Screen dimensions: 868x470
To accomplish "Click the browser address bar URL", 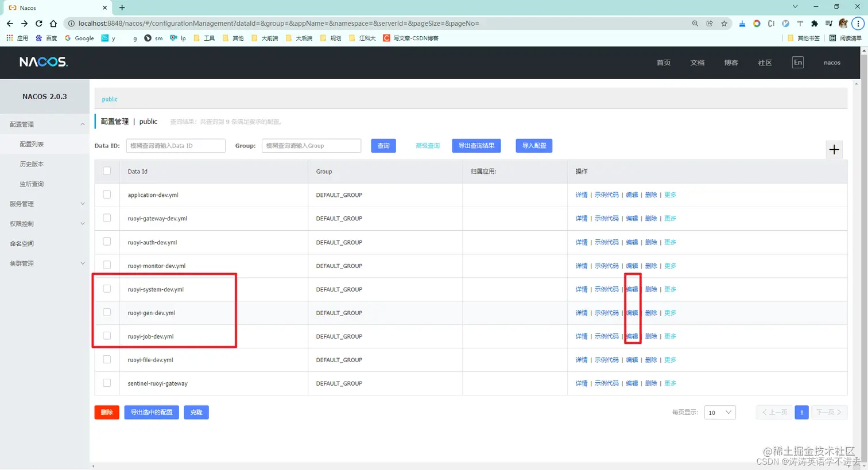I will pos(279,24).
